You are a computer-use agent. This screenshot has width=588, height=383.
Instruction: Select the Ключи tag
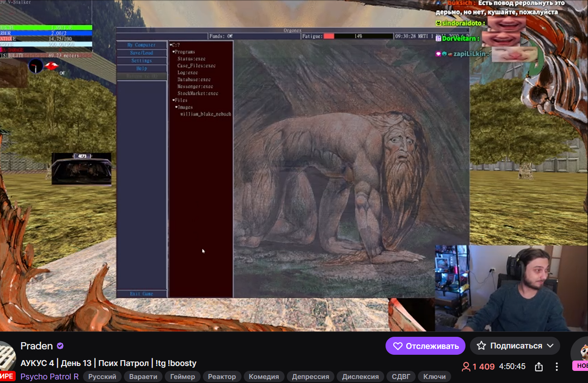click(434, 377)
